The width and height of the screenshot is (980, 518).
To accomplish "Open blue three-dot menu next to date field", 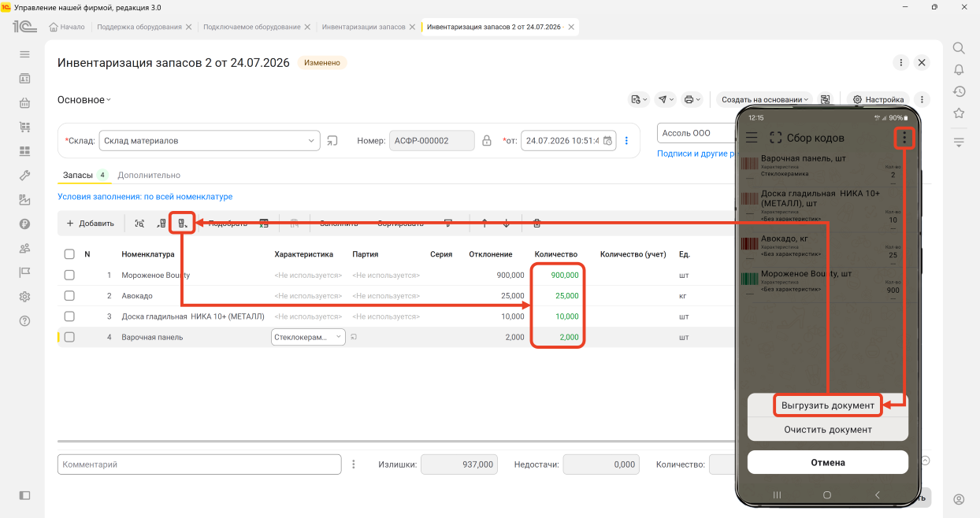I will tap(627, 141).
